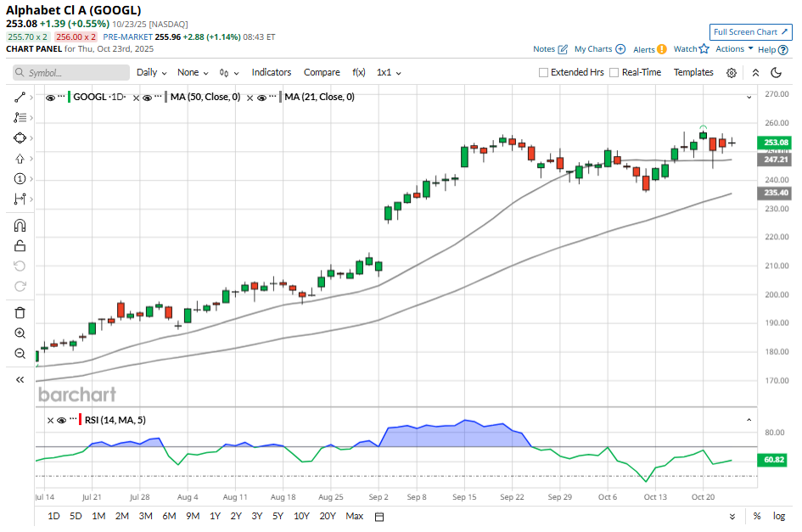Image resolution: width=802 pixels, height=532 pixels.
Task: Switch to dark mode theme
Action: click(x=776, y=73)
